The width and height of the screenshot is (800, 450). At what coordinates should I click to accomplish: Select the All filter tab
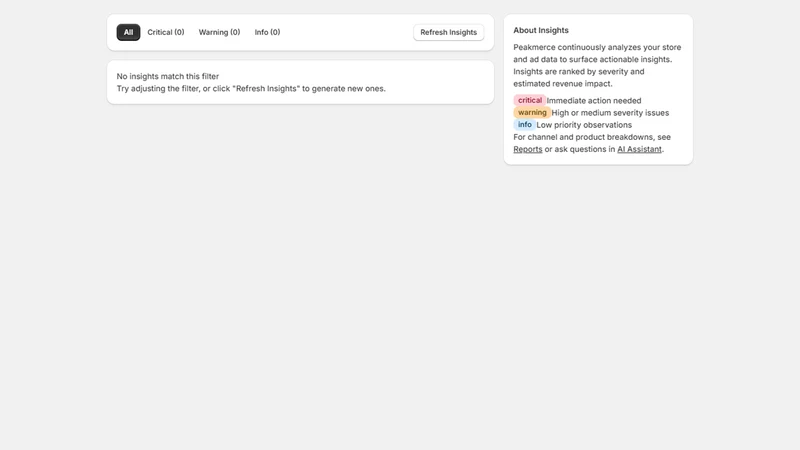click(x=128, y=32)
